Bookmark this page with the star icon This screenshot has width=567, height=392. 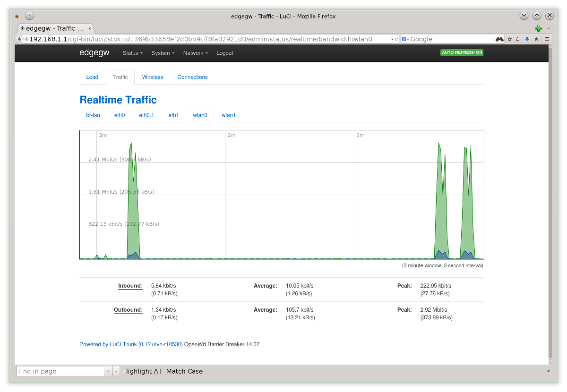[510, 39]
